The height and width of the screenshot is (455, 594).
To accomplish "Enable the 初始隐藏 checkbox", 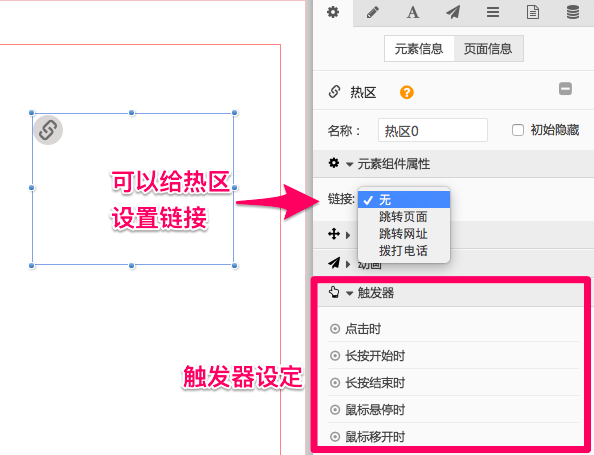I will (x=517, y=130).
